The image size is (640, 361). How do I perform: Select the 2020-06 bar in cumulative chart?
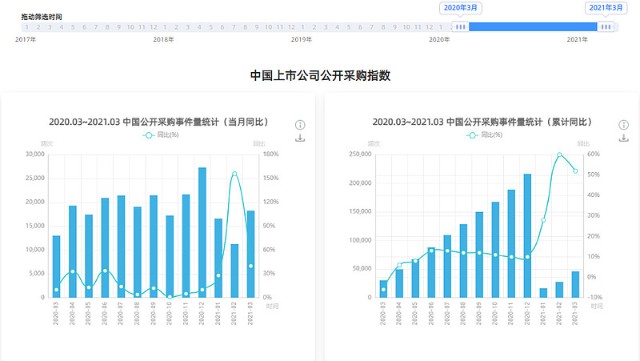point(431,272)
